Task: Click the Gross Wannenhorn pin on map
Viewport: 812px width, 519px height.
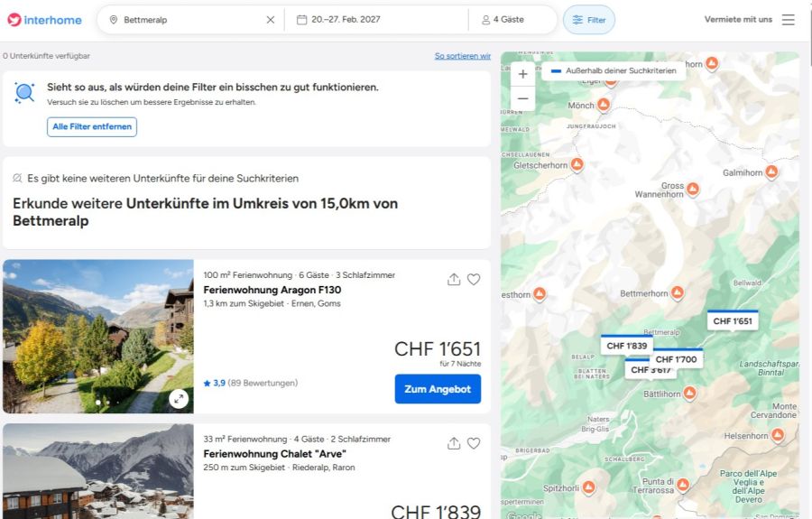Action: coord(693,190)
